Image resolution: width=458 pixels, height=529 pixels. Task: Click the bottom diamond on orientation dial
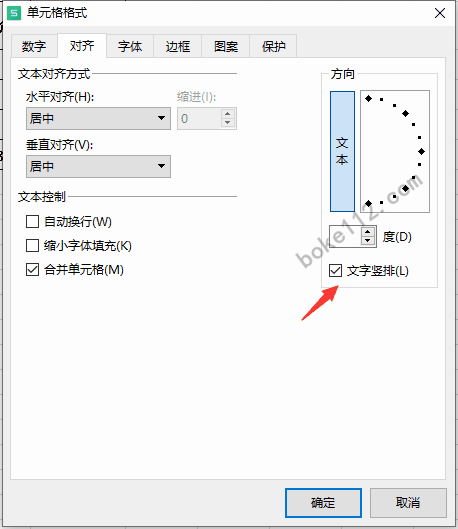(368, 203)
